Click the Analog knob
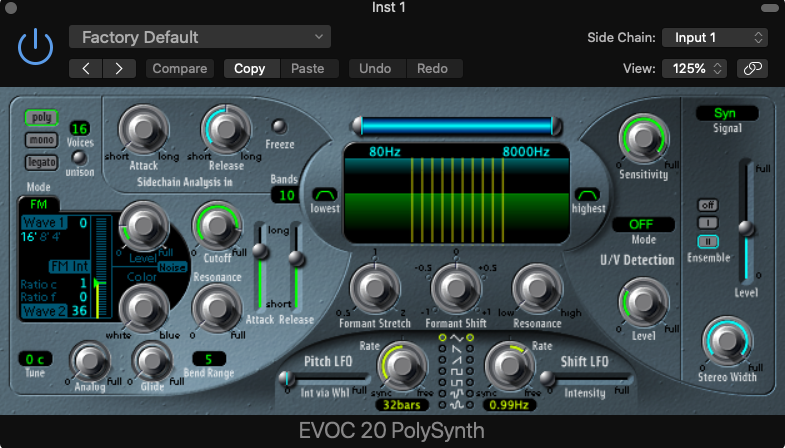 point(90,361)
